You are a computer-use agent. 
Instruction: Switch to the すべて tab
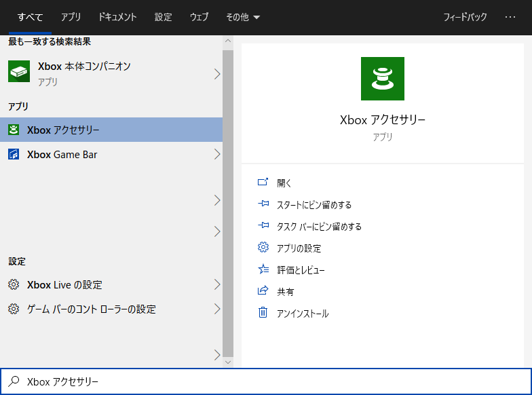click(30, 17)
